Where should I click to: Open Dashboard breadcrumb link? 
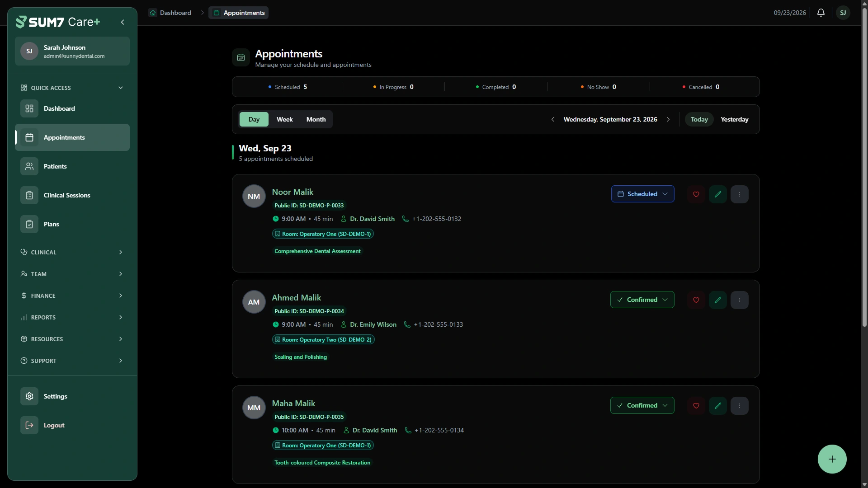(170, 13)
